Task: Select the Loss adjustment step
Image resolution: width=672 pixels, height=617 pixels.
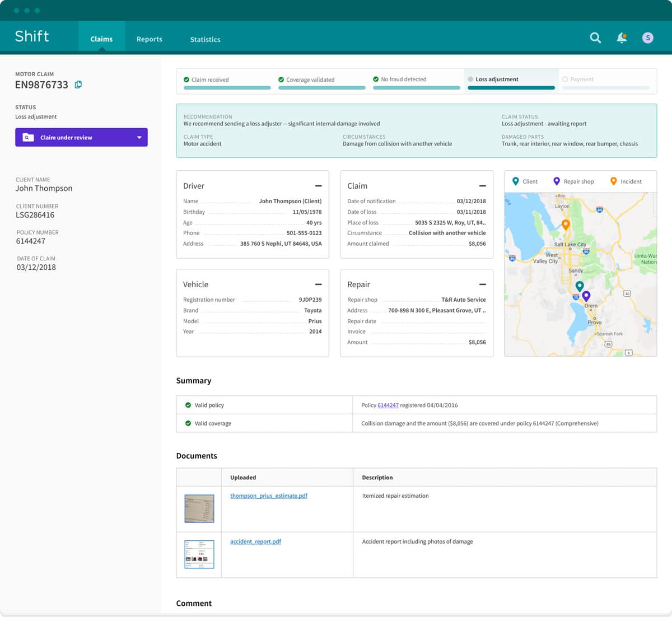Action: point(497,80)
